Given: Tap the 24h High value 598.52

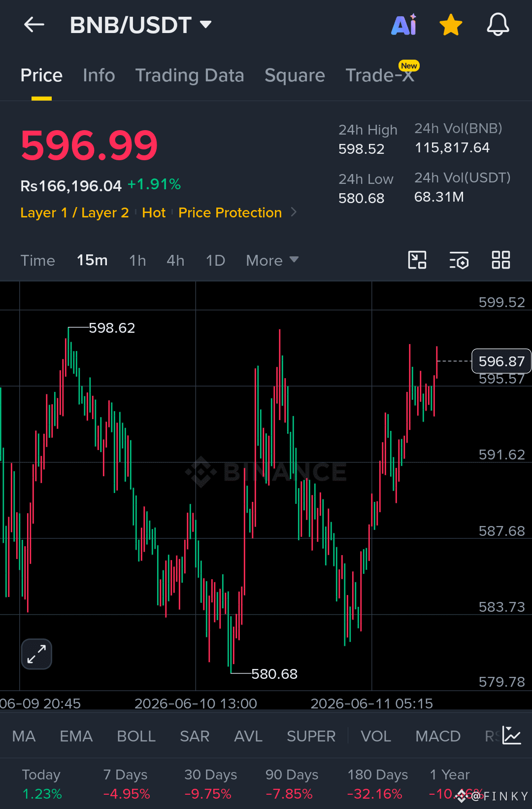Looking at the screenshot, I should click(361, 149).
